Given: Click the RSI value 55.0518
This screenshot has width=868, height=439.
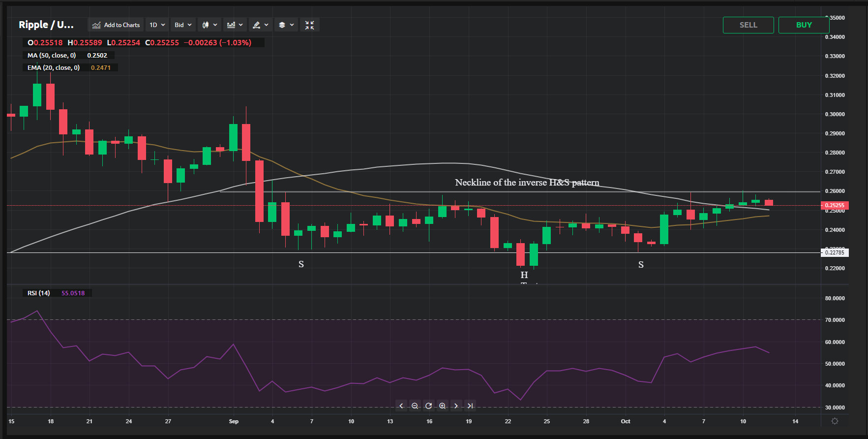Looking at the screenshot, I should click(73, 293).
